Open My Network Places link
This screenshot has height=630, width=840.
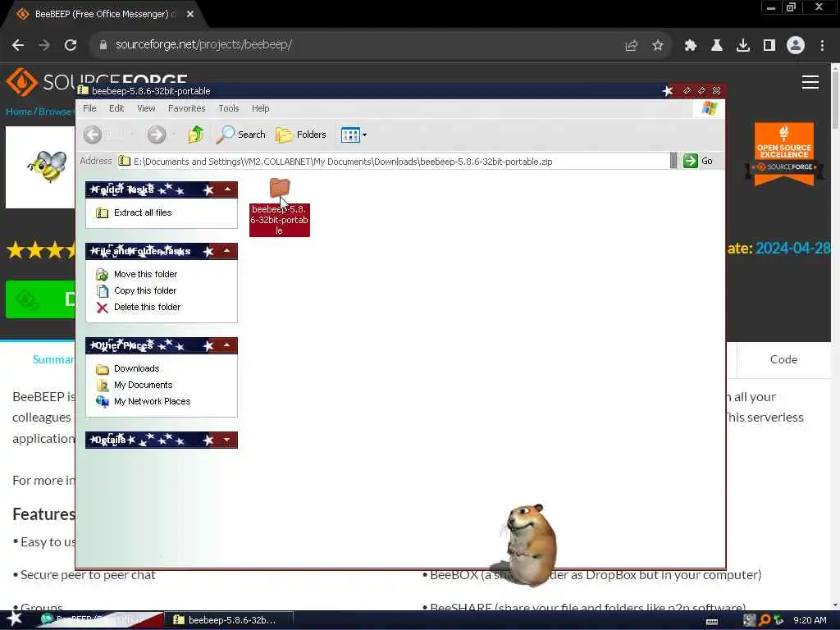(x=152, y=401)
